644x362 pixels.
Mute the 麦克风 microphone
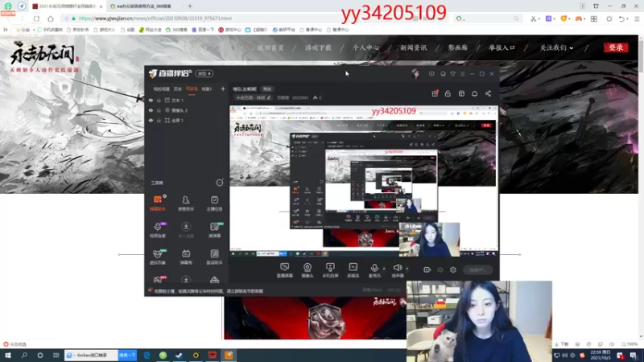[x=374, y=270]
